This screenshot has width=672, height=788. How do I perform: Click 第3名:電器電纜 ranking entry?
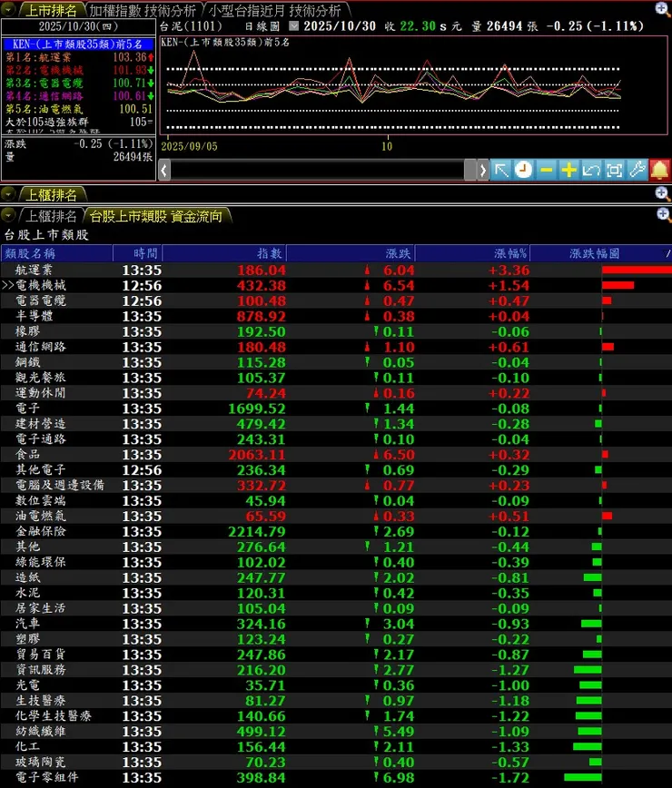point(78,83)
